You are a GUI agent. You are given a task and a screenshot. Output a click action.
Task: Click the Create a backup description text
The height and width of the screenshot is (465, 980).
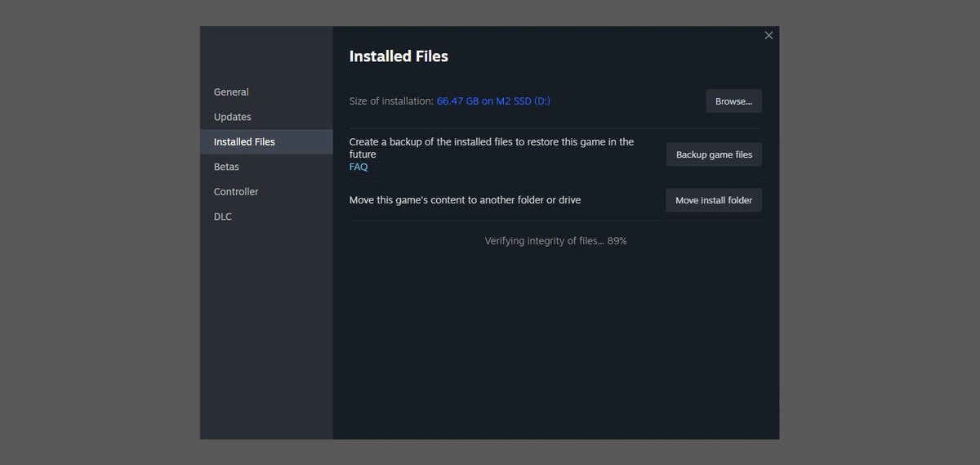[x=491, y=147]
